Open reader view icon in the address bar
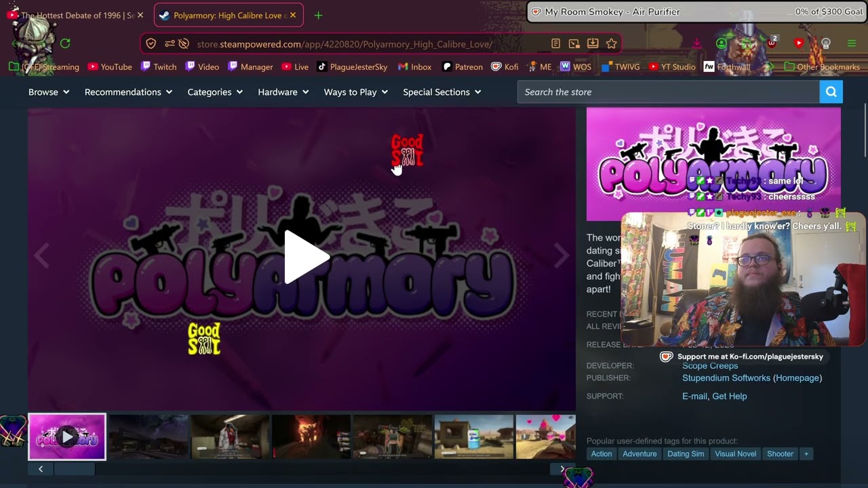The image size is (868, 488). [555, 43]
